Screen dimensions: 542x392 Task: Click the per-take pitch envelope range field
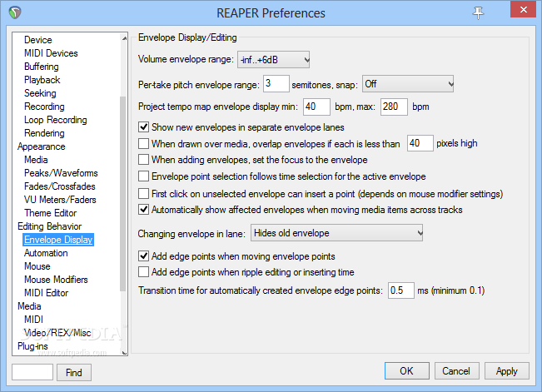pyautogui.click(x=276, y=84)
